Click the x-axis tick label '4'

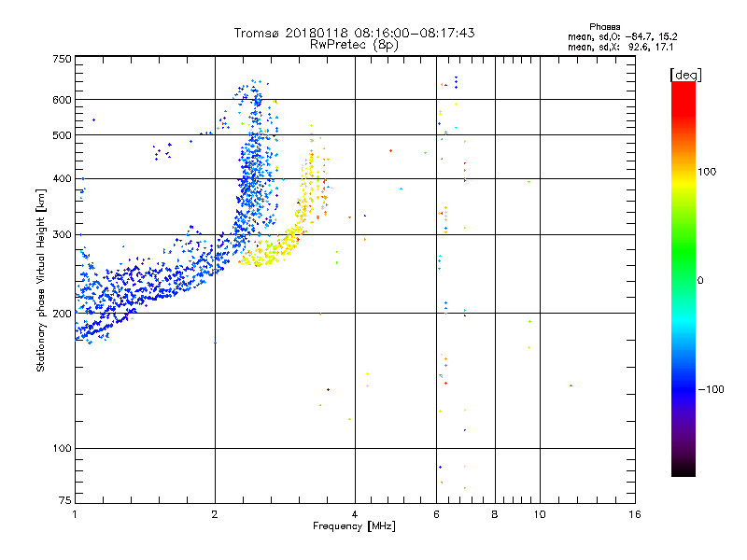click(355, 514)
